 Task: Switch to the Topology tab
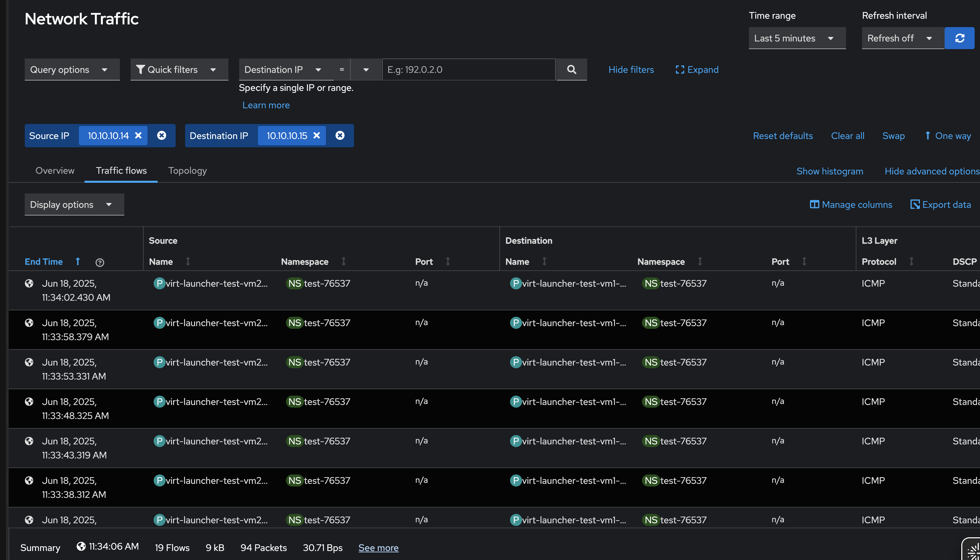187,170
